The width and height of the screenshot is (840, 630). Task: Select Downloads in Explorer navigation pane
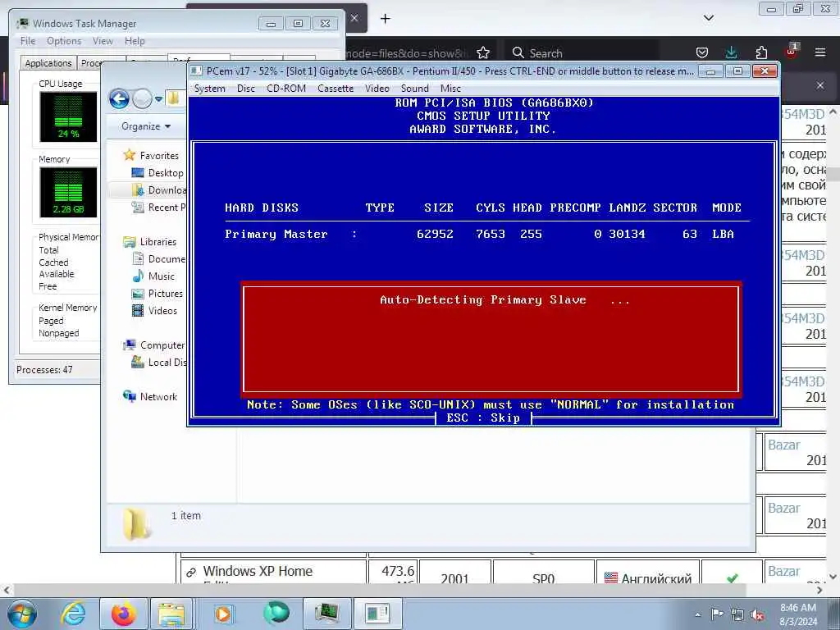[x=167, y=189]
